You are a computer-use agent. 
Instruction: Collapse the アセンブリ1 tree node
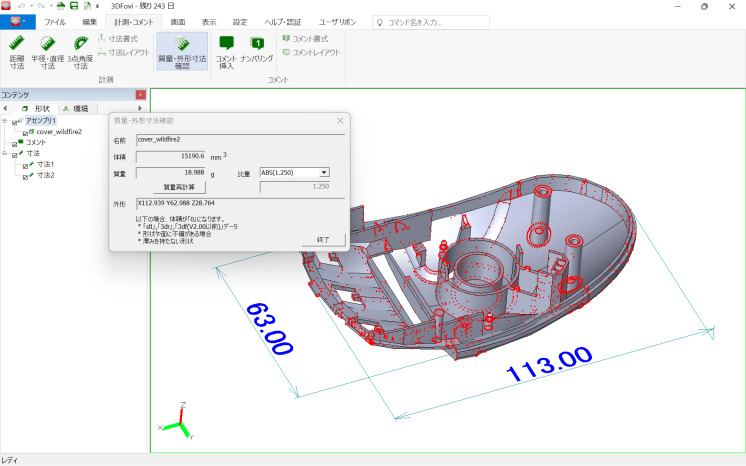coord(4,121)
